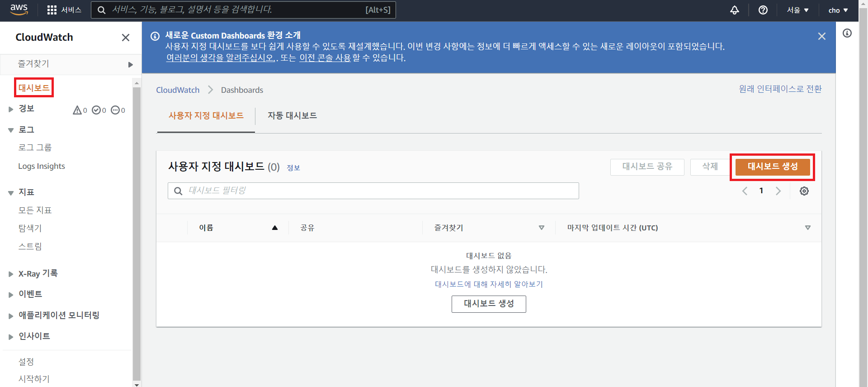Open the cho account dropdown
868x387 pixels.
click(838, 10)
